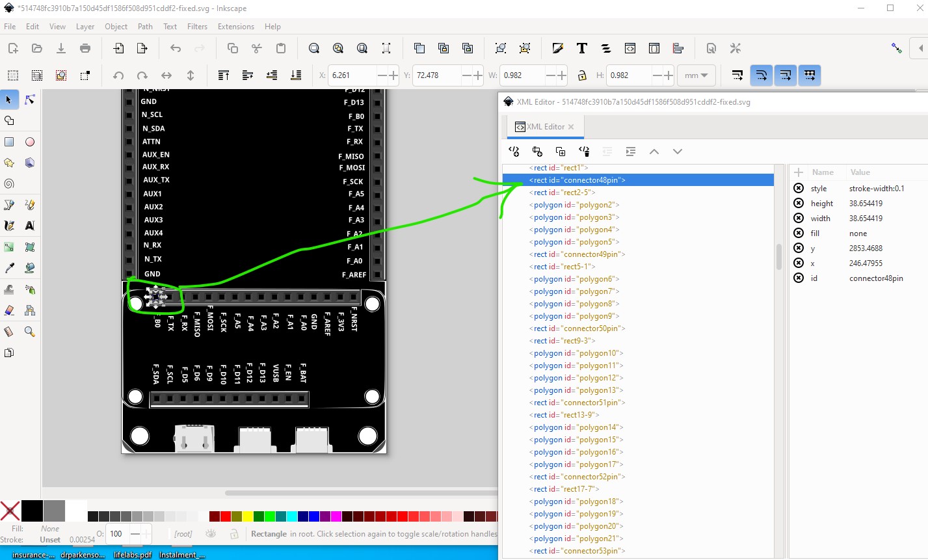Toggle the width/height lock ratio
This screenshot has width=928, height=560.
tap(582, 75)
